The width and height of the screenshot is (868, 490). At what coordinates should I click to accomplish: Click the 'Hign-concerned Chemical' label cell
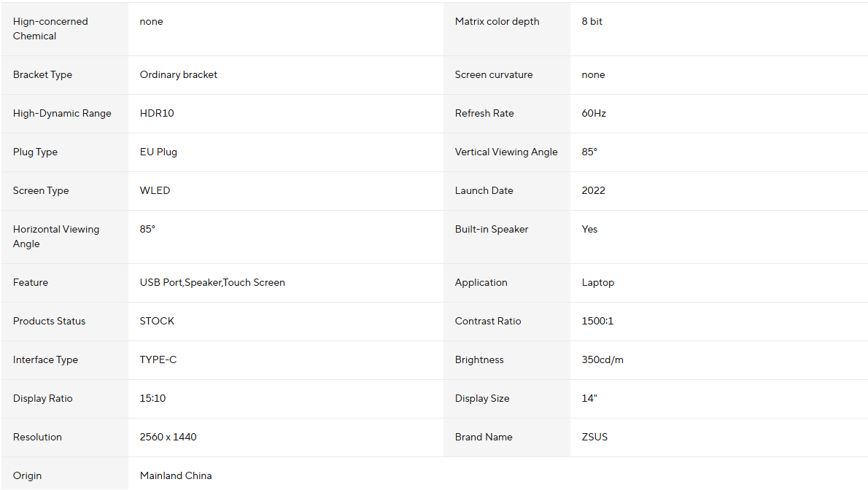50,28
